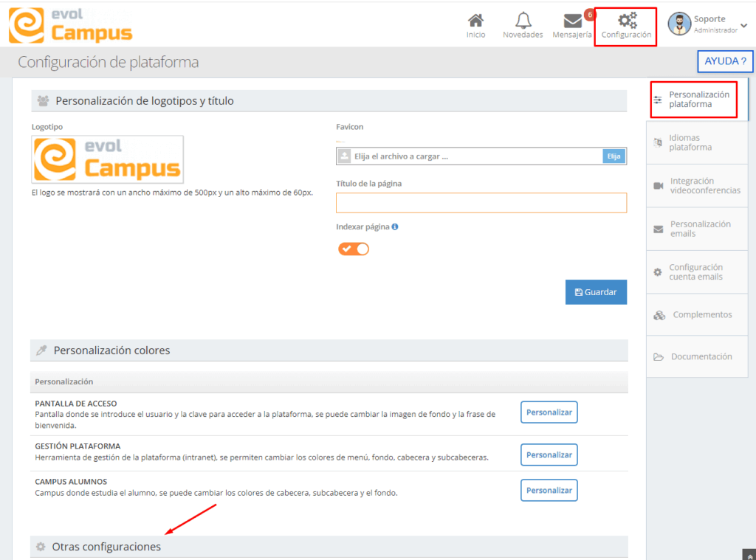Image resolution: width=756 pixels, height=560 pixels.
Task: Open Configuración gears icon
Action: pyautogui.click(x=626, y=21)
